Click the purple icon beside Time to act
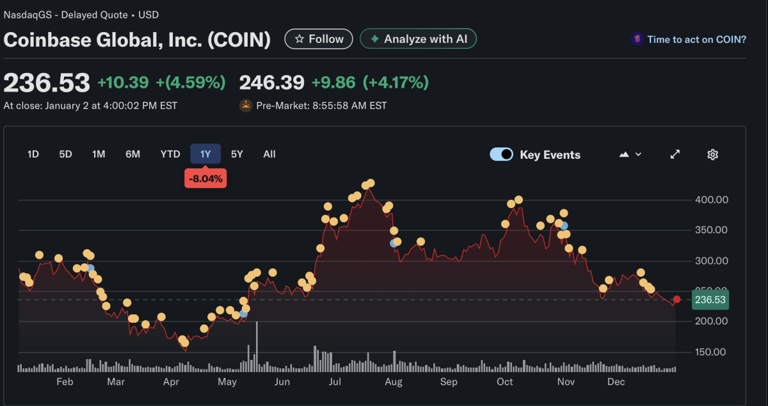The image size is (768, 406). 637,39
